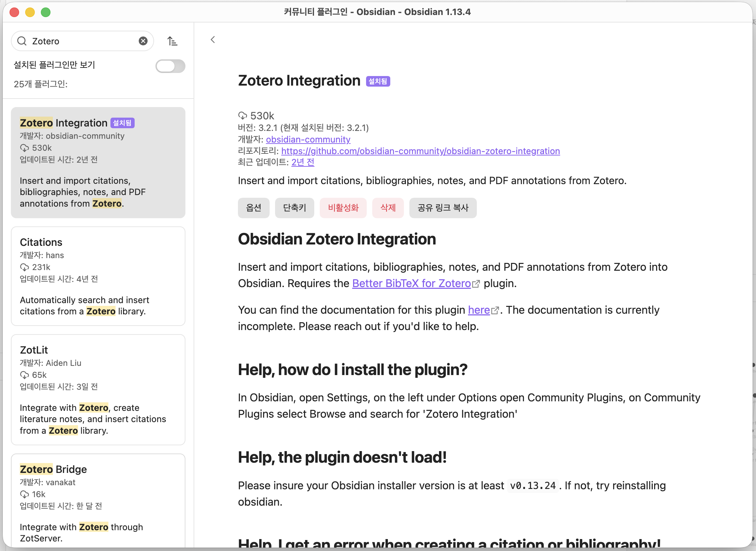This screenshot has height=551, width=756.
Task: Click the '개발자: hans' text
Action: click(42, 255)
